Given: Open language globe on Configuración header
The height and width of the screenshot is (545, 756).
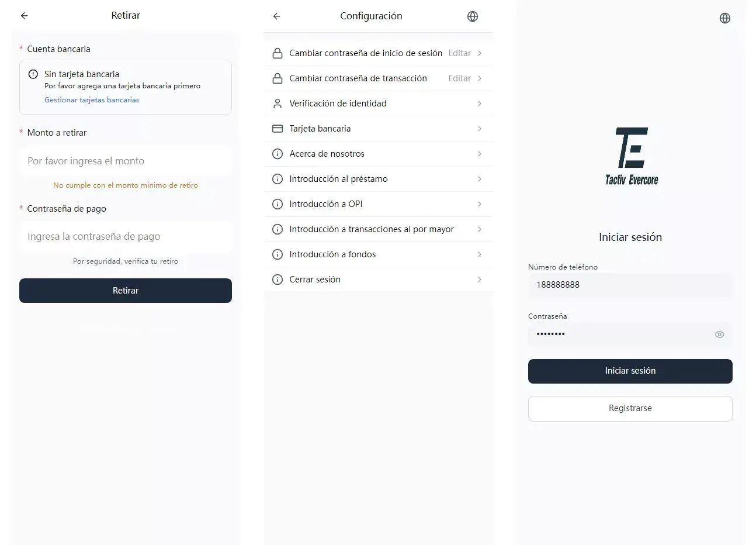Looking at the screenshot, I should tap(473, 16).
